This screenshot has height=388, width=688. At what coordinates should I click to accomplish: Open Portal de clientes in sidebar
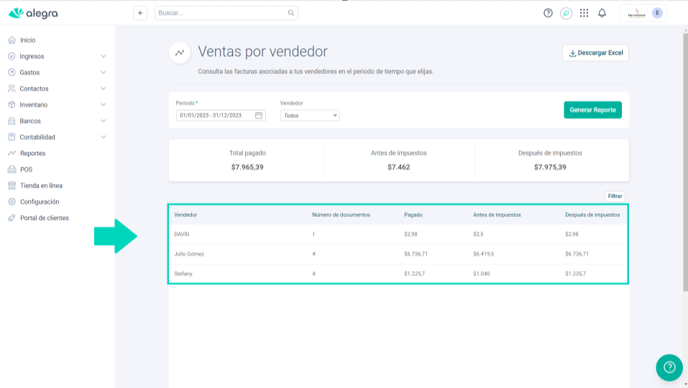click(44, 218)
